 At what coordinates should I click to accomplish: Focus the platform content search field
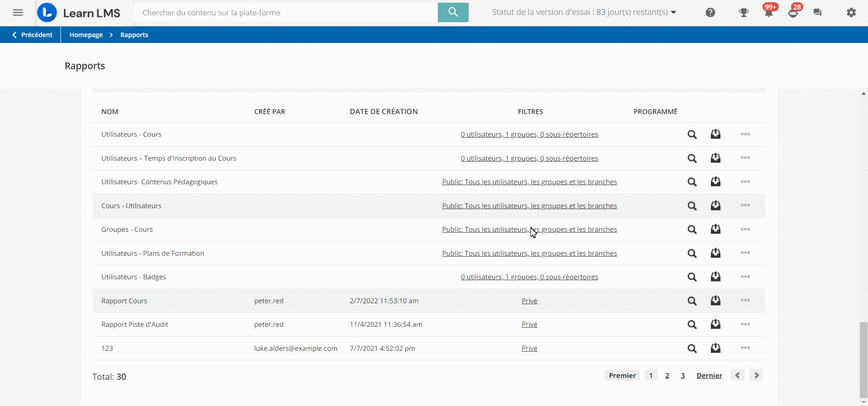click(285, 13)
